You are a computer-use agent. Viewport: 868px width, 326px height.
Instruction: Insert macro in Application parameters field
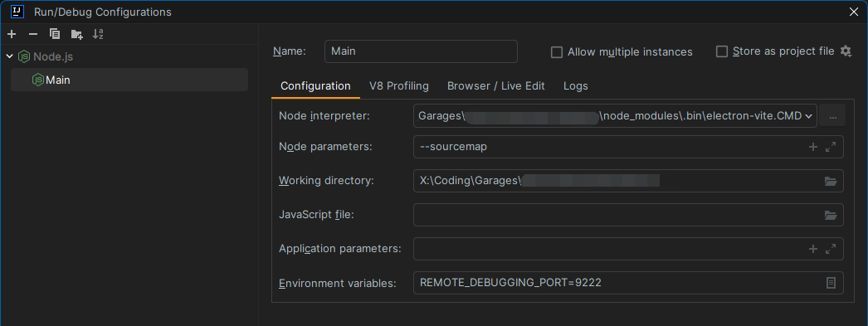(x=813, y=249)
